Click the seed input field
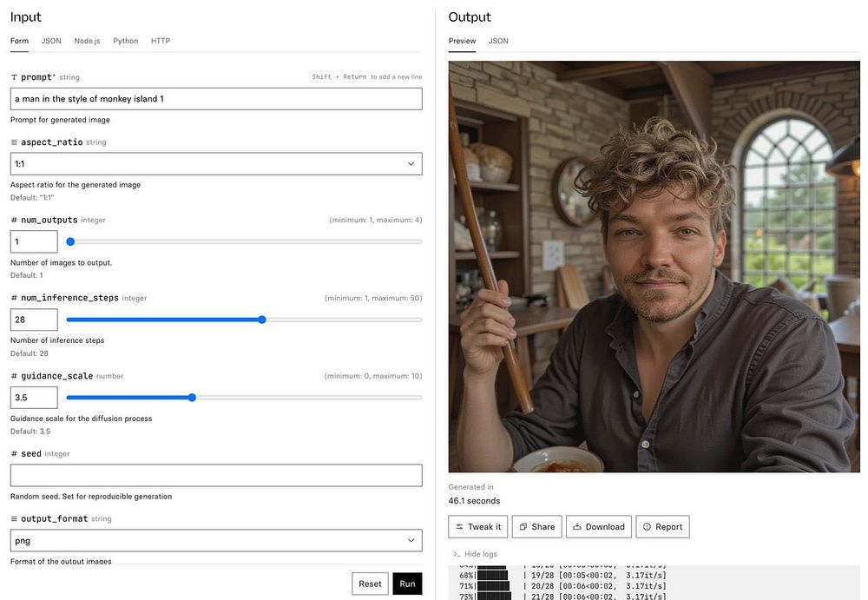The image size is (868, 600). [x=216, y=475]
